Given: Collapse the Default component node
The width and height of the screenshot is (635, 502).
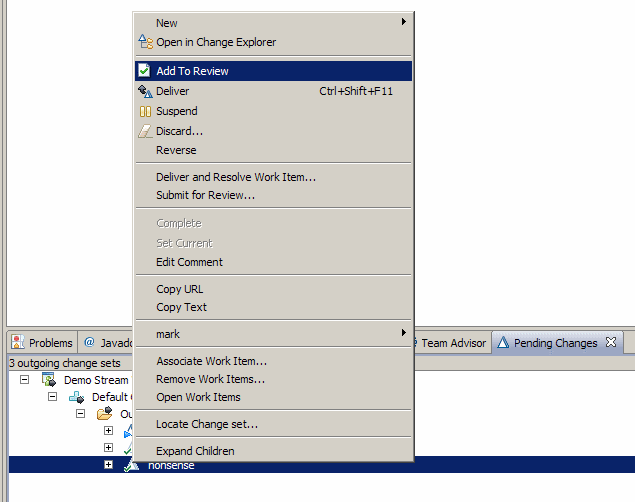Looking at the screenshot, I should [x=53, y=397].
